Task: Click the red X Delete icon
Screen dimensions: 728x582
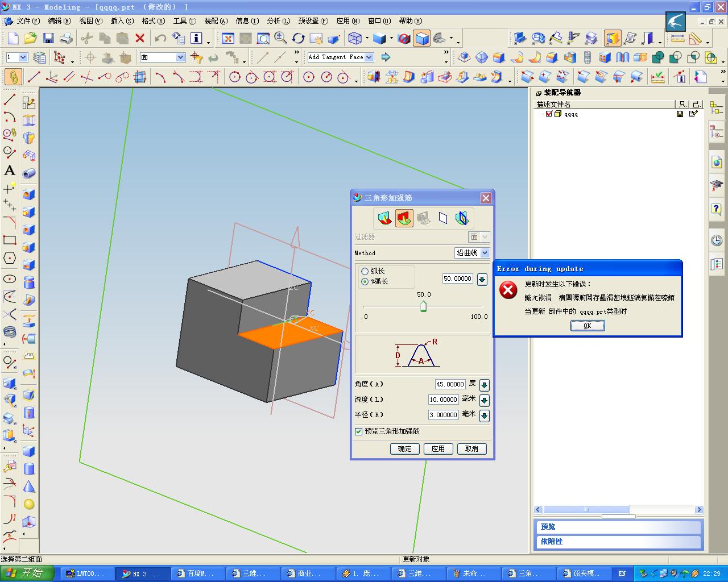Action: pos(140,38)
